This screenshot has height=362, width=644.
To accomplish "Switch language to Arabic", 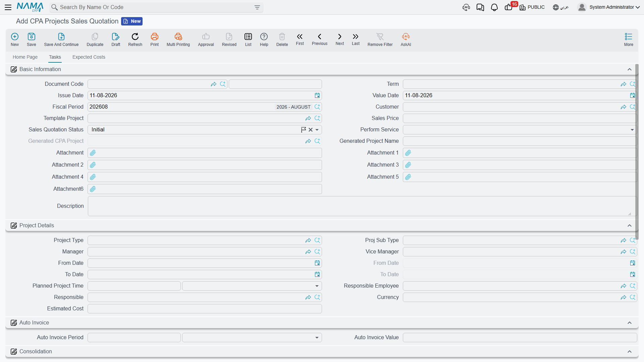I will 561,7.
